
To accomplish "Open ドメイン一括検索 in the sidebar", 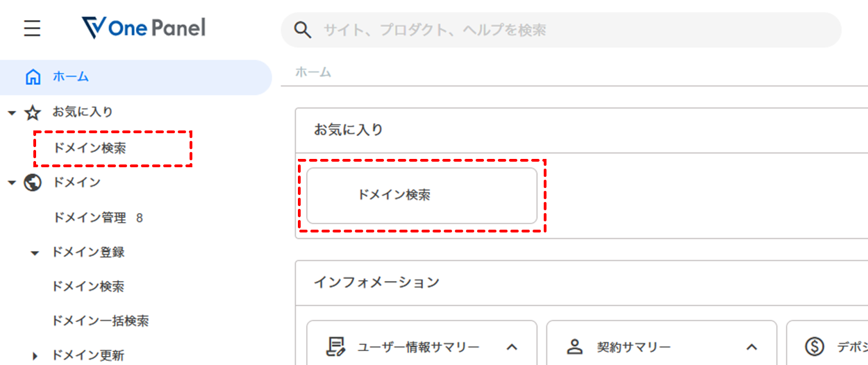I will coord(101,321).
